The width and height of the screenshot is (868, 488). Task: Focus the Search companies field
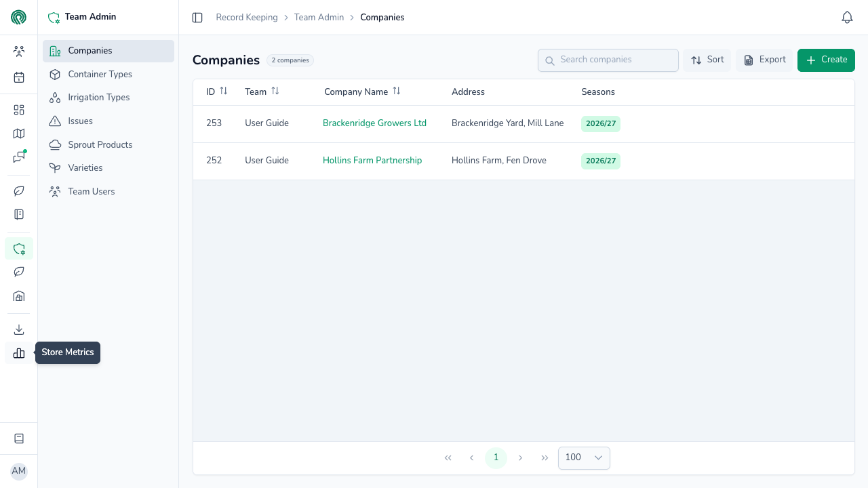pos(608,60)
